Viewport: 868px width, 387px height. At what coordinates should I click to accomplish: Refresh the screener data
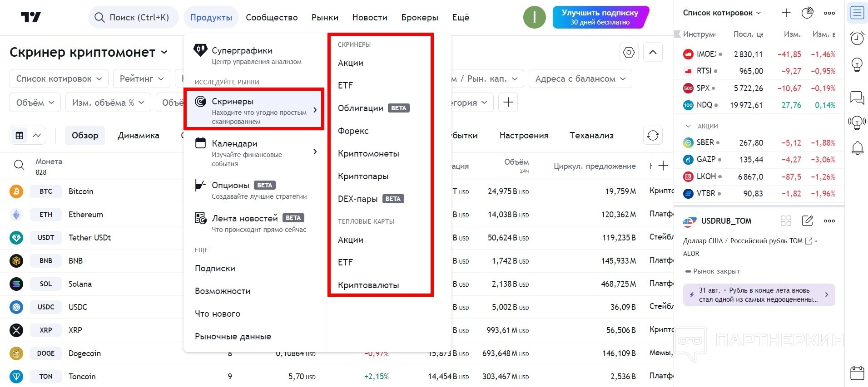click(653, 135)
